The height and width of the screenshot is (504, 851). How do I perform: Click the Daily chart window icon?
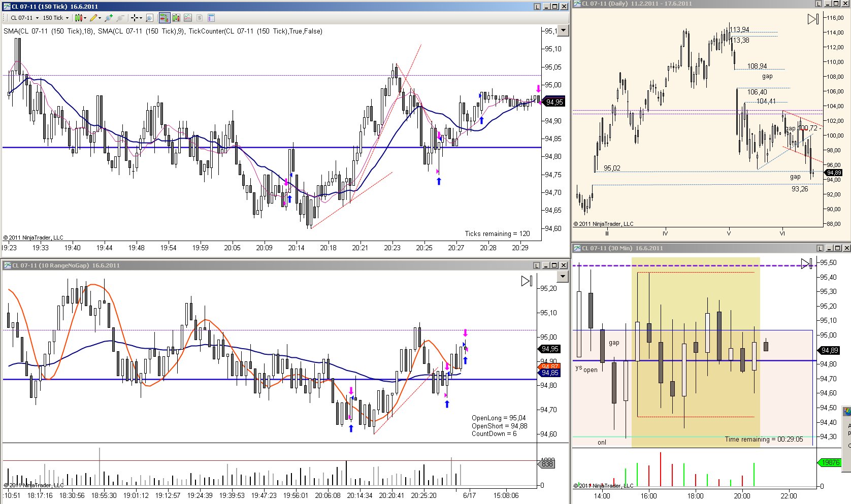(x=577, y=4)
